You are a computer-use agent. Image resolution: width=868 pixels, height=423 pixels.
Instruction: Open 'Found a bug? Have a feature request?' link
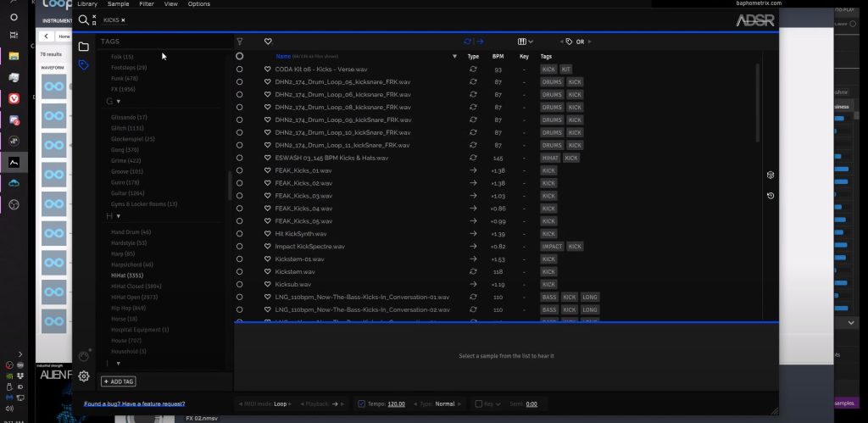135,404
